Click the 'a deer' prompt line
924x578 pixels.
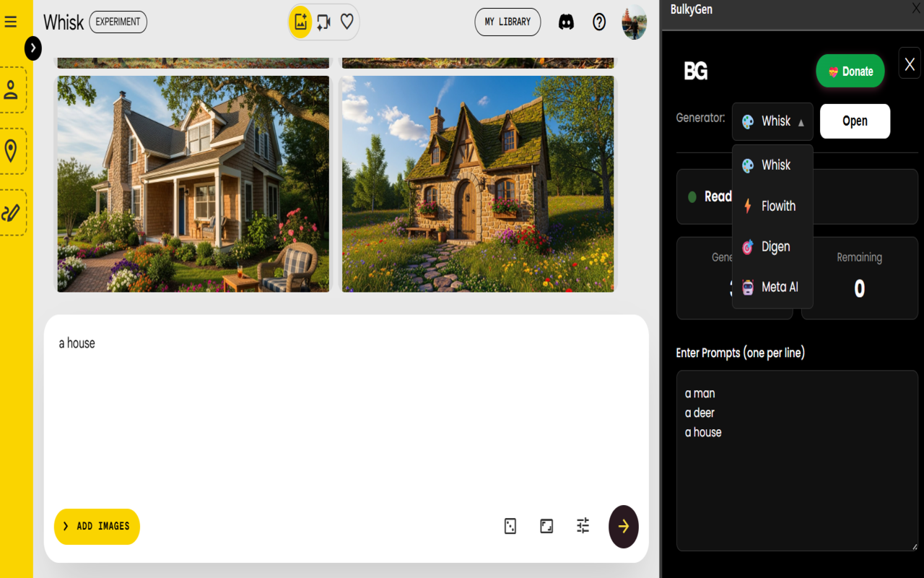tap(699, 413)
